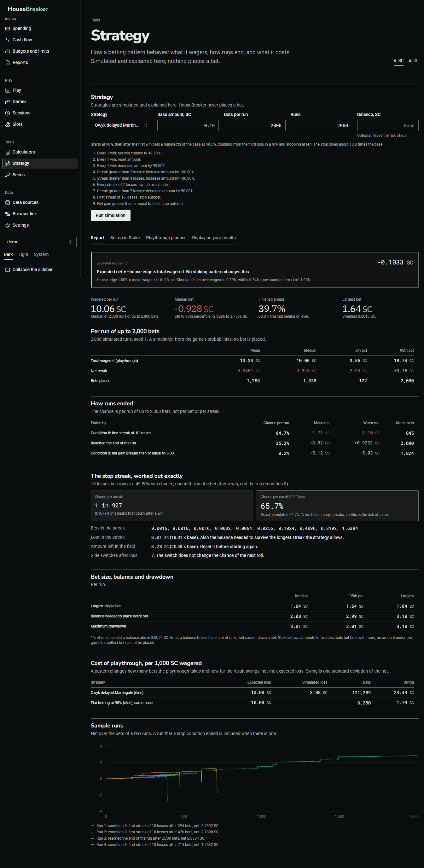Switch currency to SC
424x868 pixels.
[x=399, y=61]
